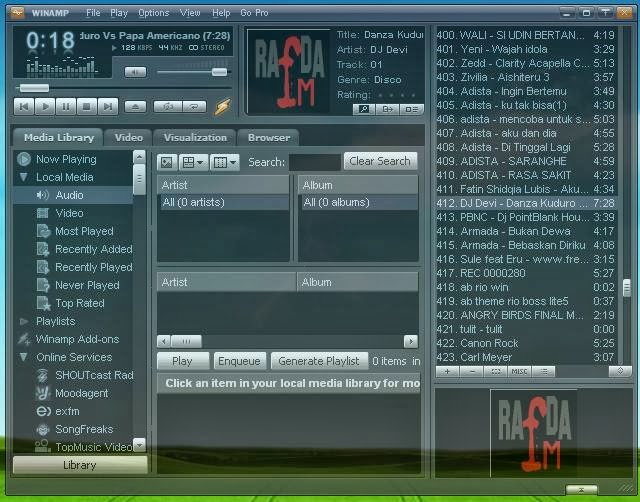Toggle repeat mode
The image size is (640, 502).
pyautogui.click(x=194, y=107)
